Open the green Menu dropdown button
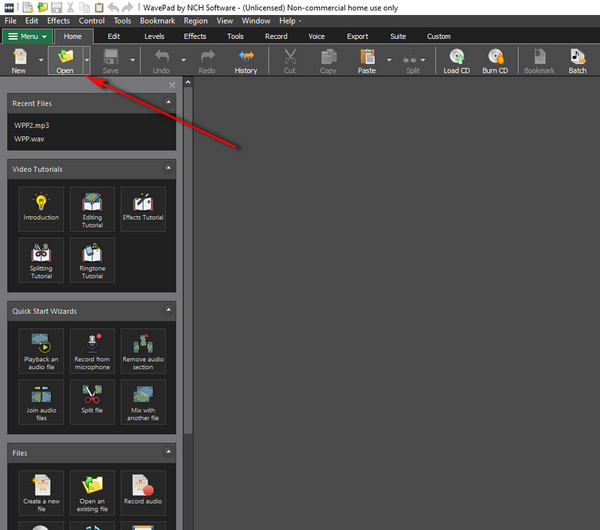Viewport: 600px width, 530px height. click(27, 36)
